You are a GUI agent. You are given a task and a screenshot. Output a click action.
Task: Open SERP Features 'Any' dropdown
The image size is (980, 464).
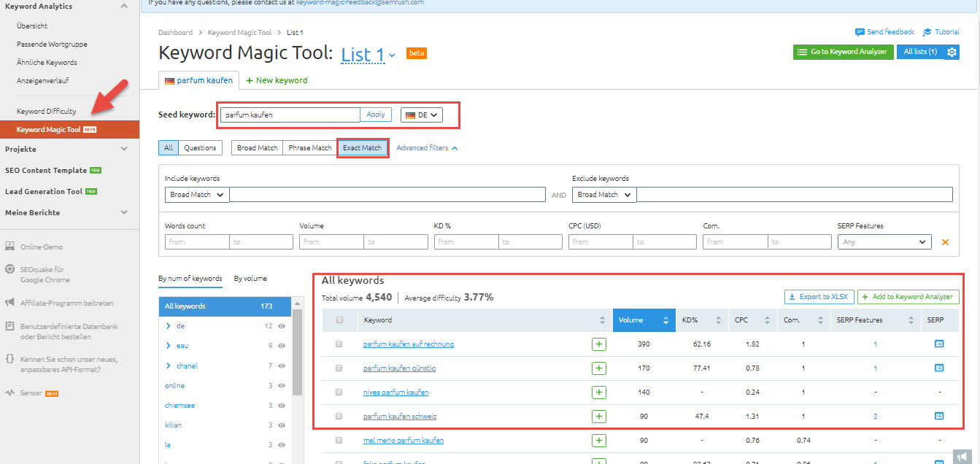point(884,242)
